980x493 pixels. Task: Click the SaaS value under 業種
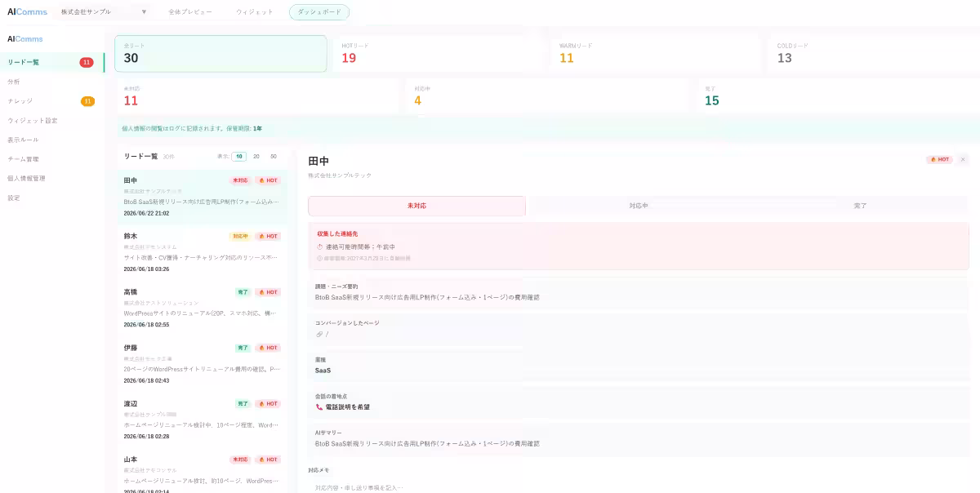click(x=323, y=371)
